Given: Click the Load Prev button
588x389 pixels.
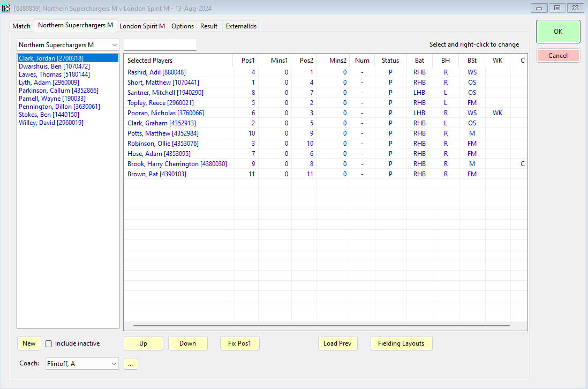Looking at the screenshot, I should pyautogui.click(x=337, y=343).
